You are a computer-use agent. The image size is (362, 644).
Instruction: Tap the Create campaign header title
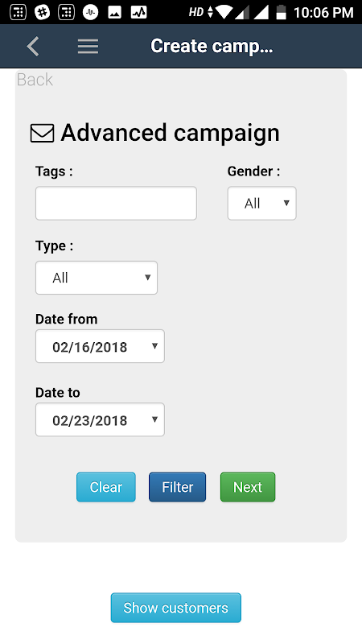pos(212,46)
